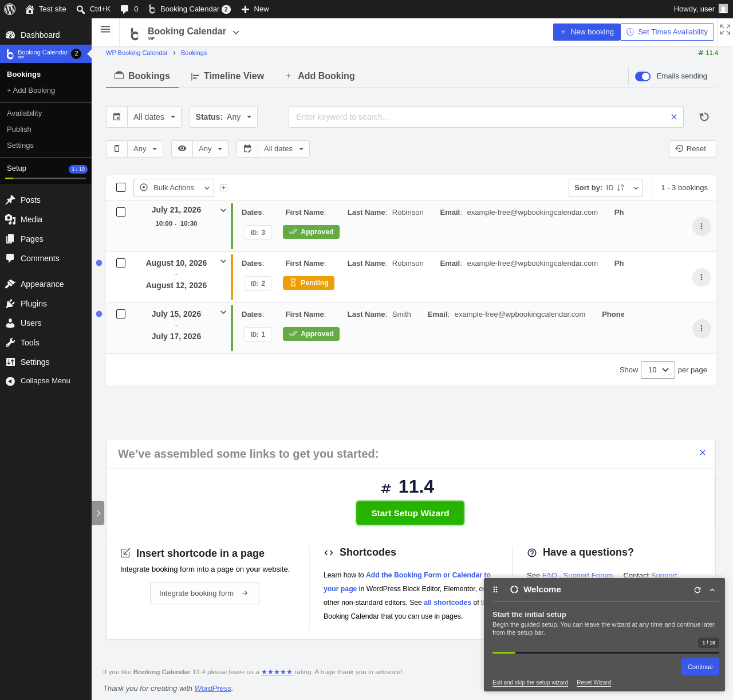Click the New booking button

coord(587,32)
